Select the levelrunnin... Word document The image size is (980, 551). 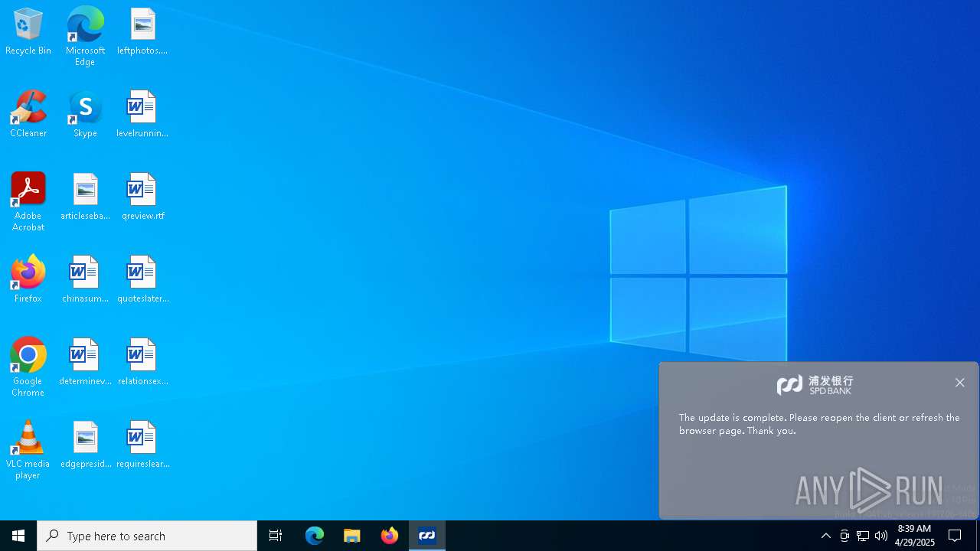coord(142,114)
